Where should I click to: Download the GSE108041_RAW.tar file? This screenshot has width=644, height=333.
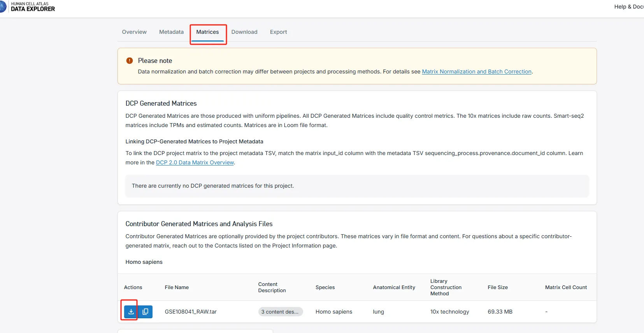coord(131,312)
